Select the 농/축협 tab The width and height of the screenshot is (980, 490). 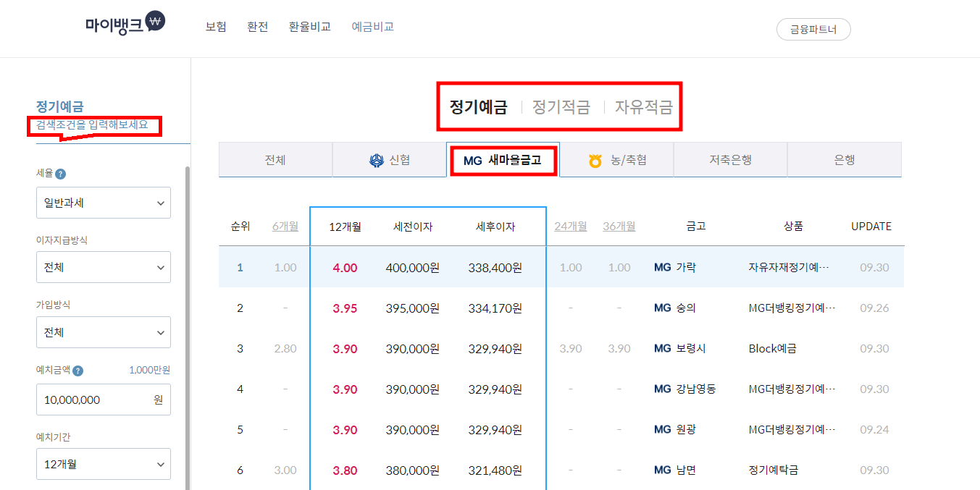(617, 160)
